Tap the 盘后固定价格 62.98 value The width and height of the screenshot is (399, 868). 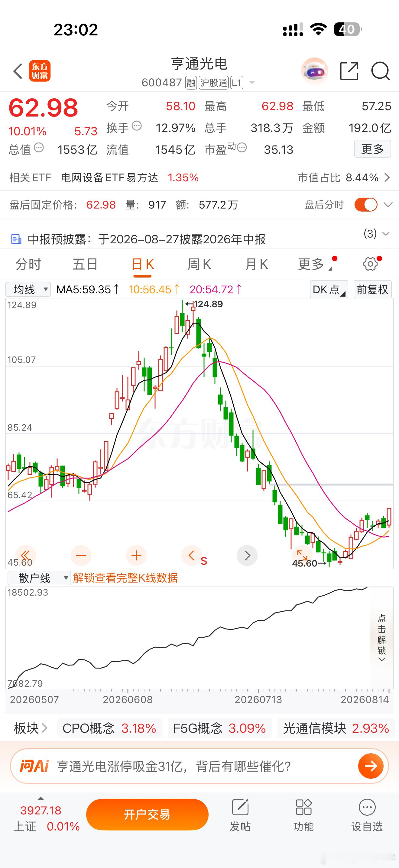click(101, 205)
